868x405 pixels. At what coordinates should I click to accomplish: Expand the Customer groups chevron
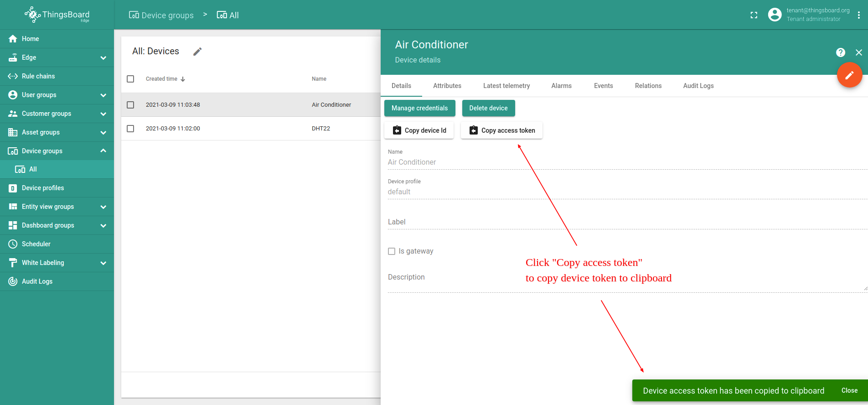coord(103,114)
